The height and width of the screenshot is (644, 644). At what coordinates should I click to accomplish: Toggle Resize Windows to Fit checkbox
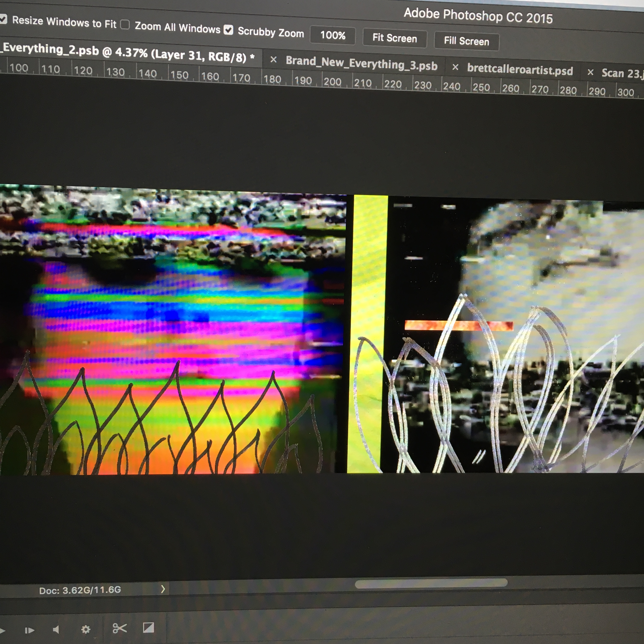pos(3,19)
